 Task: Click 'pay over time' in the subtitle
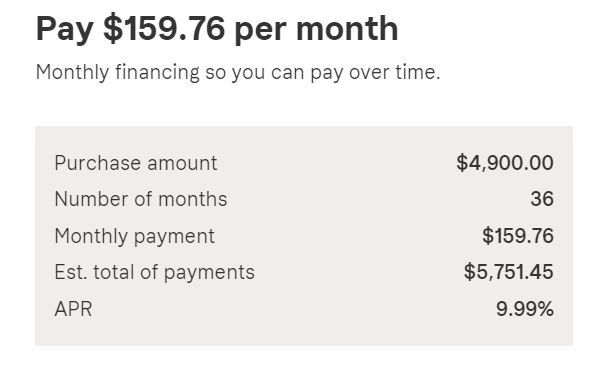click(x=375, y=73)
